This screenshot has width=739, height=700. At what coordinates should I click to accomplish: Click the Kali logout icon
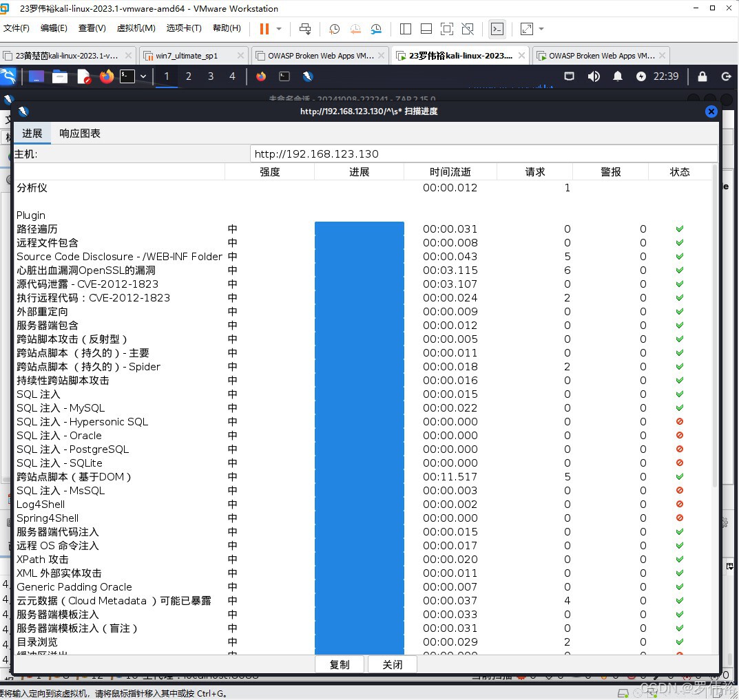coord(727,76)
